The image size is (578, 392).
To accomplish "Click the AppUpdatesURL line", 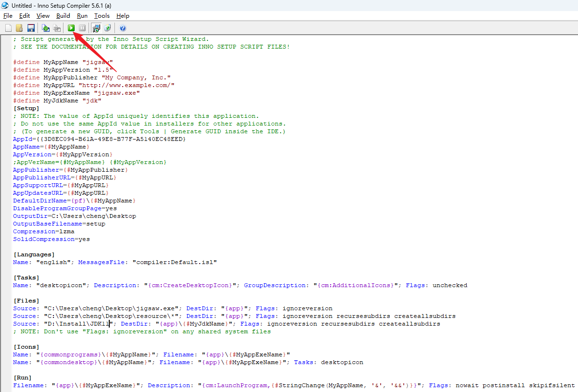I will tap(61, 193).
